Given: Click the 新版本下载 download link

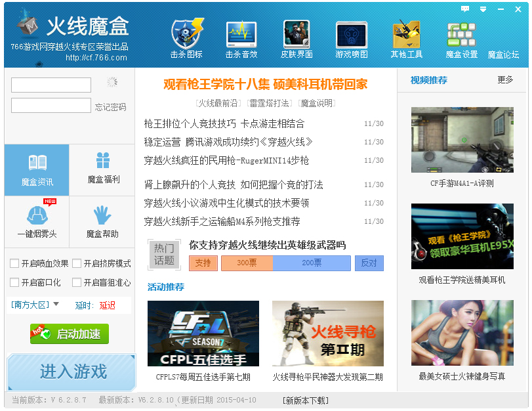Looking at the screenshot, I should coord(306,400).
